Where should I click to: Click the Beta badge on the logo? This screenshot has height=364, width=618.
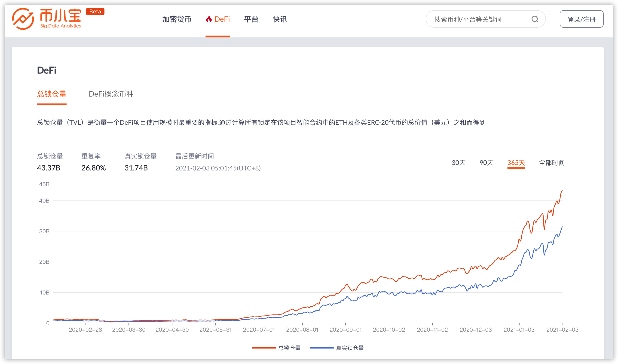[x=95, y=11]
